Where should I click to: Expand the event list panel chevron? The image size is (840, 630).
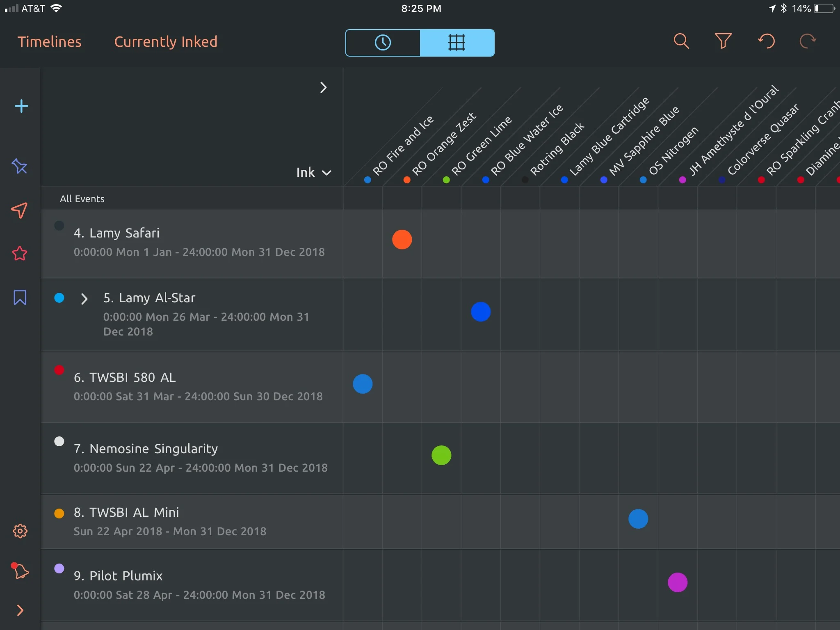click(x=324, y=87)
